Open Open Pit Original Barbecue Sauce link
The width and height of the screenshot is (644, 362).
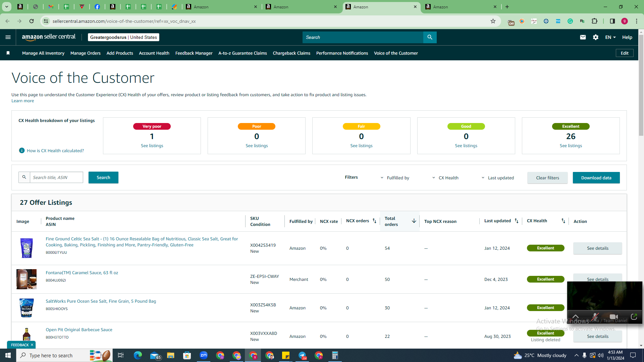(x=79, y=329)
